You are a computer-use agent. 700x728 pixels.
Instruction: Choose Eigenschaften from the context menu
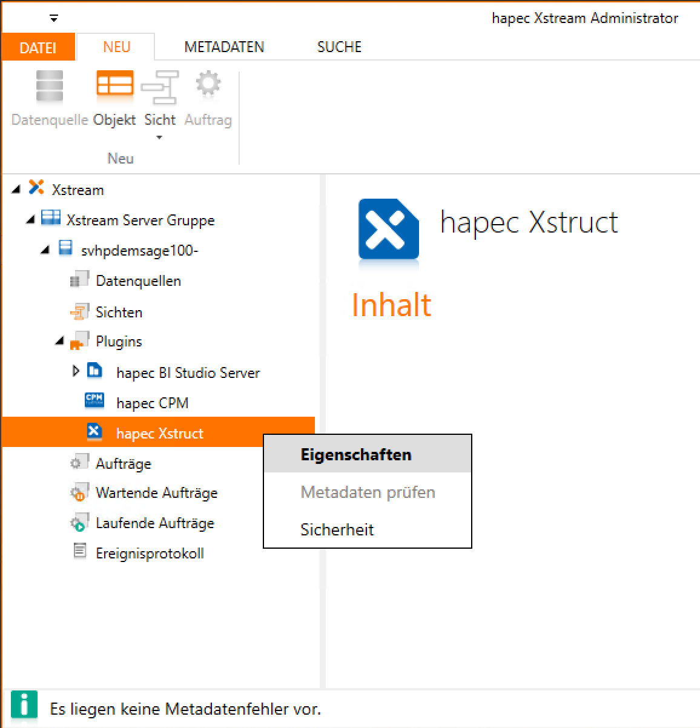click(356, 455)
